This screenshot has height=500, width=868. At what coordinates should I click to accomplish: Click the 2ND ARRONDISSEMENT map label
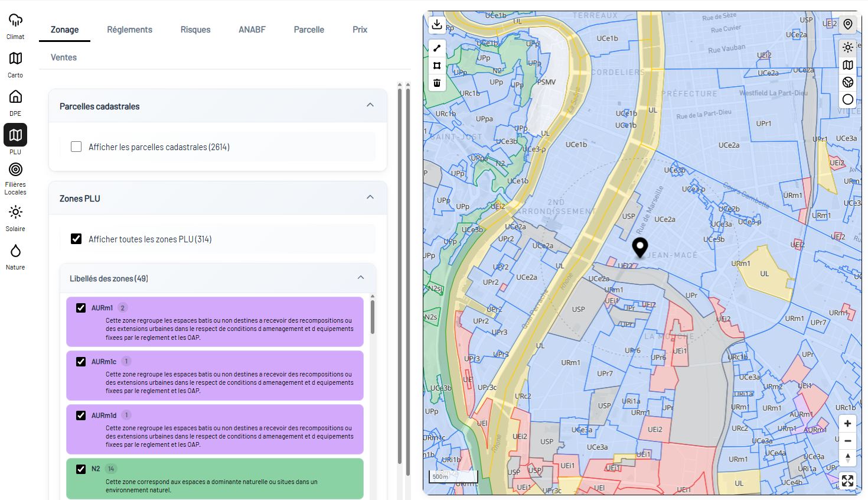[556, 207]
